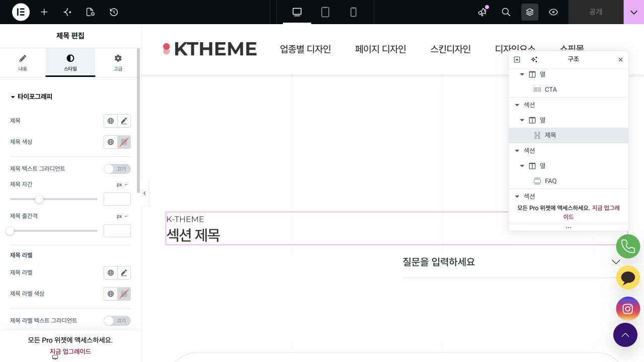Viewport: 644px width, 362px height.
Task: Open 제목 색상 color picker swatch
Action: (x=124, y=142)
